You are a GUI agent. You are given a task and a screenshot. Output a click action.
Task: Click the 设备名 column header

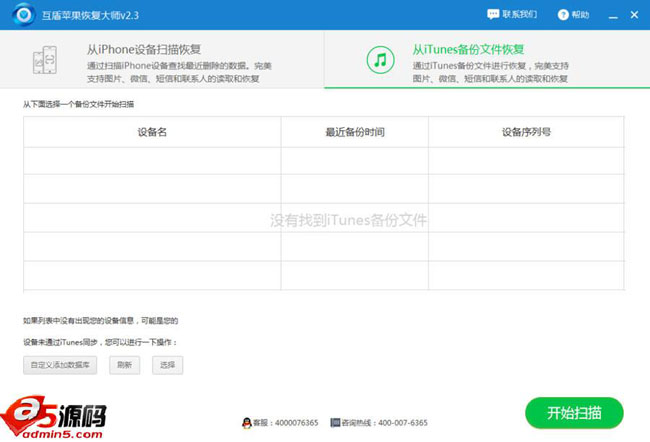pyautogui.click(x=152, y=132)
